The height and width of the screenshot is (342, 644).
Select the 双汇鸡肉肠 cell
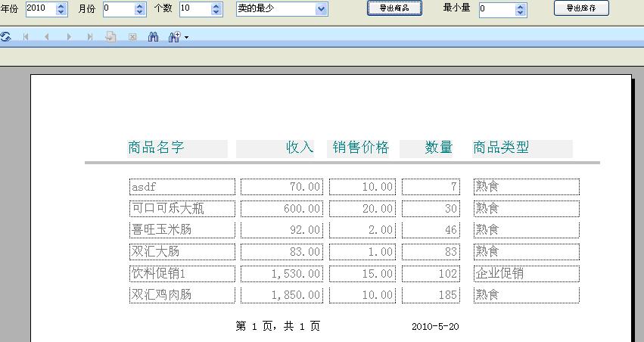click(182, 295)
